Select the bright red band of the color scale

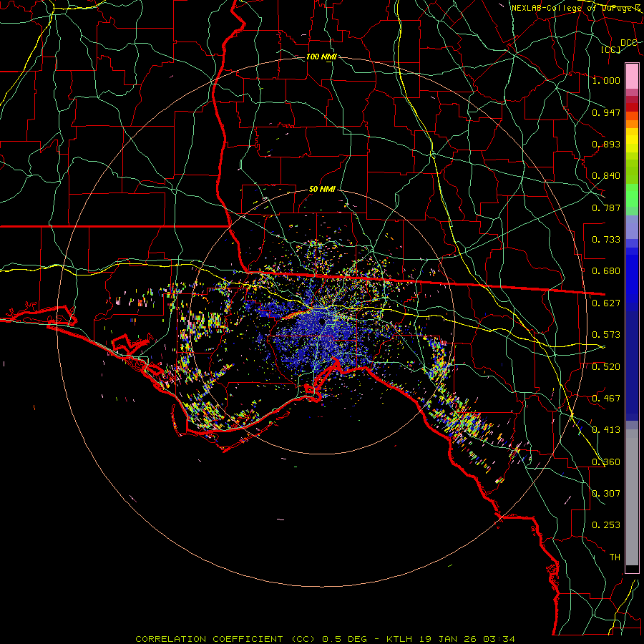(x=632, y=107)
